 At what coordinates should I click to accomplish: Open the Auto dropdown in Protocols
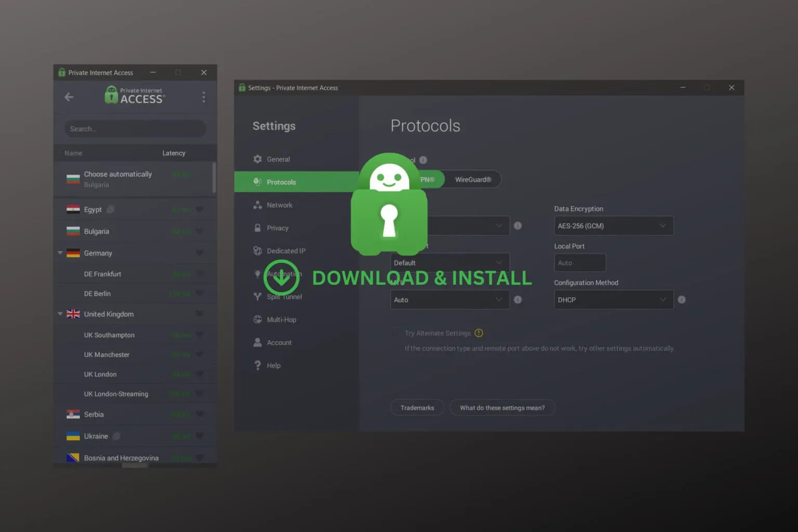(x=450, y=300)
